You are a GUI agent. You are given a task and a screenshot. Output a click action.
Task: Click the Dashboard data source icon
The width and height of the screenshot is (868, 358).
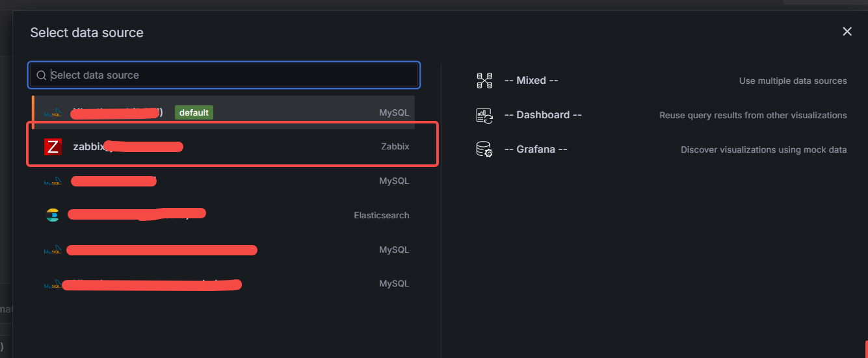click(484, 116)
